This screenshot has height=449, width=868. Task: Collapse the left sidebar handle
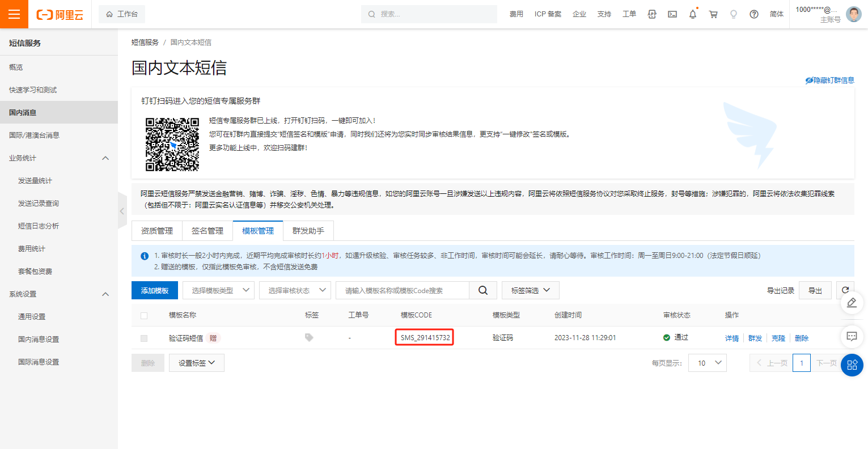click(122, 210)
